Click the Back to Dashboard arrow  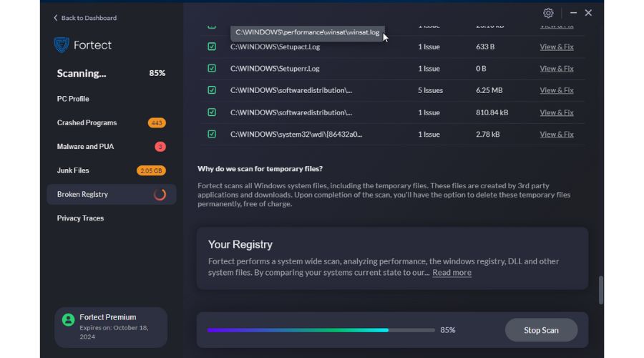click(56, 18)
